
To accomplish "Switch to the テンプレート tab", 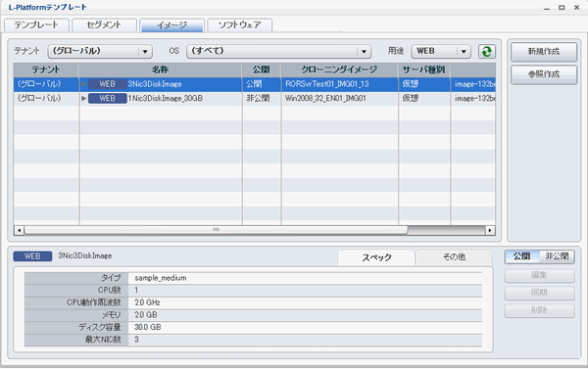I will (36, 25).
